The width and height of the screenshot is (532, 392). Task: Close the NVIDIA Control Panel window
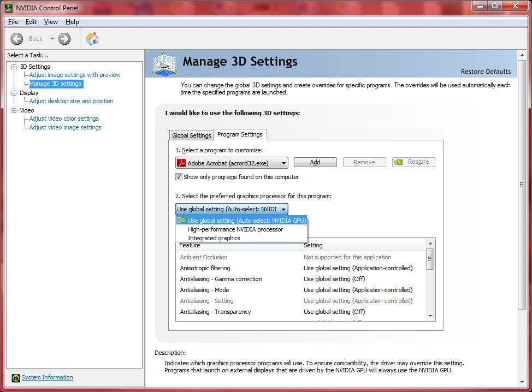(x=515, y=6)
